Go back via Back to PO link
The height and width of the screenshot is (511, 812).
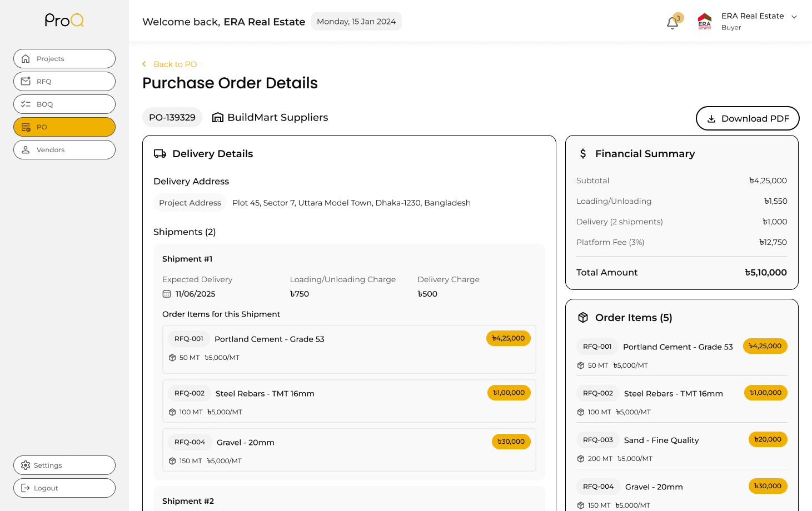click(175, 64)
